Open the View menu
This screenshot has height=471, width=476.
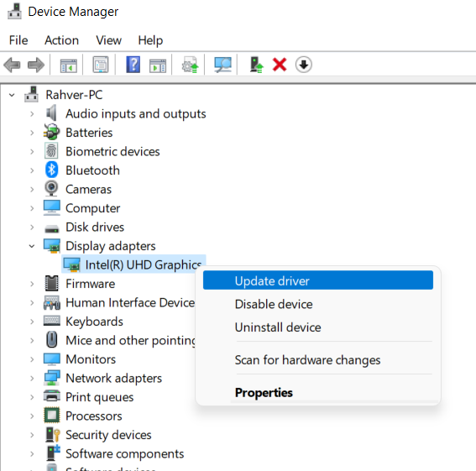(x=108, y=40)
